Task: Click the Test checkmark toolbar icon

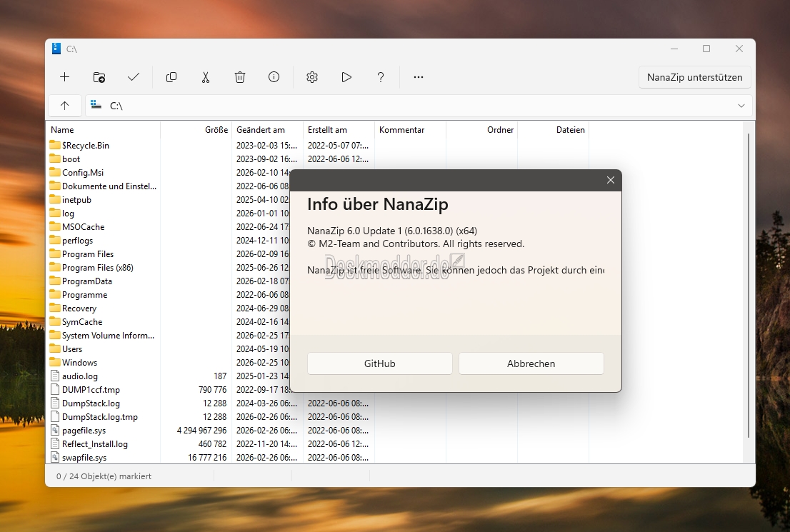Action: [x=134, y=77]
